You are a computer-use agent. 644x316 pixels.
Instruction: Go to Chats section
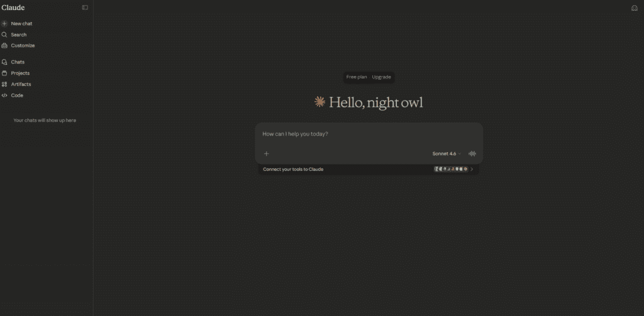(18, 62)
